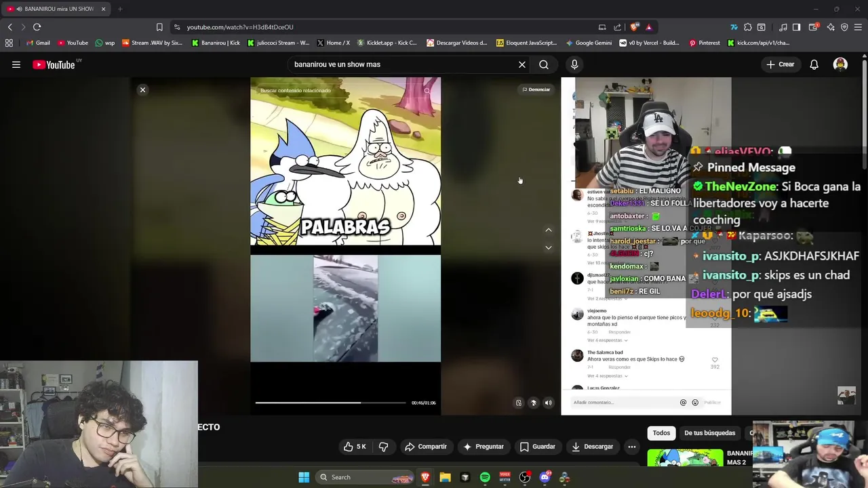
Task: Open the Windows Start menu
Action: click(304, 477)
